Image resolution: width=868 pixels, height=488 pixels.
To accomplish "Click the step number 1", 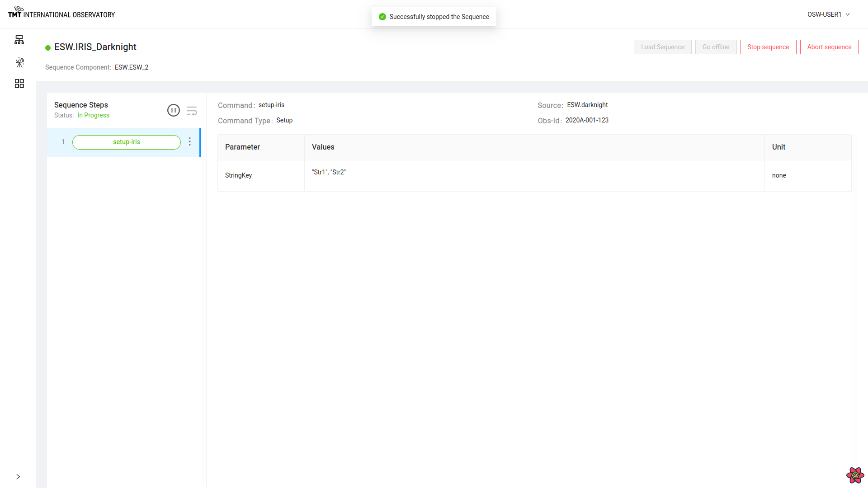I will (x=63, y=142).
